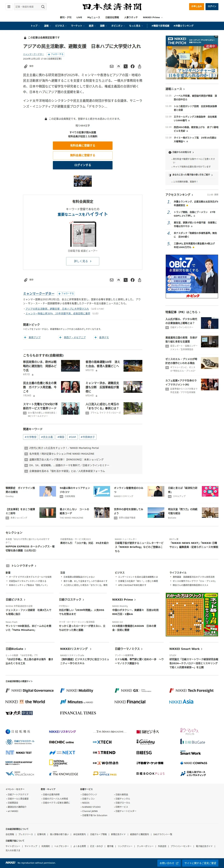This screenshot has height=868, width=224.
Task: Expand the マーケット navigation dropdown
Action: (x=77, y=26)
